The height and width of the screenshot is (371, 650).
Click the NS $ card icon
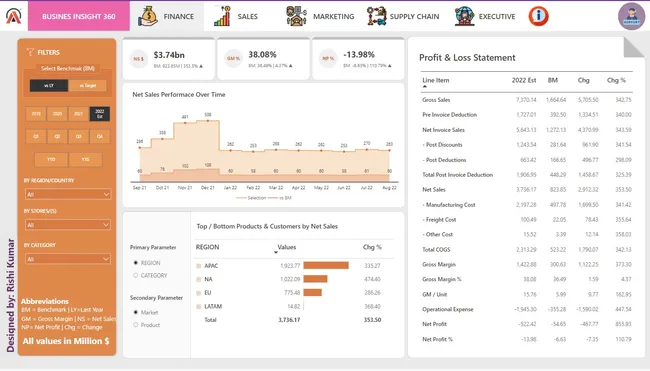[x=138, y=59]
